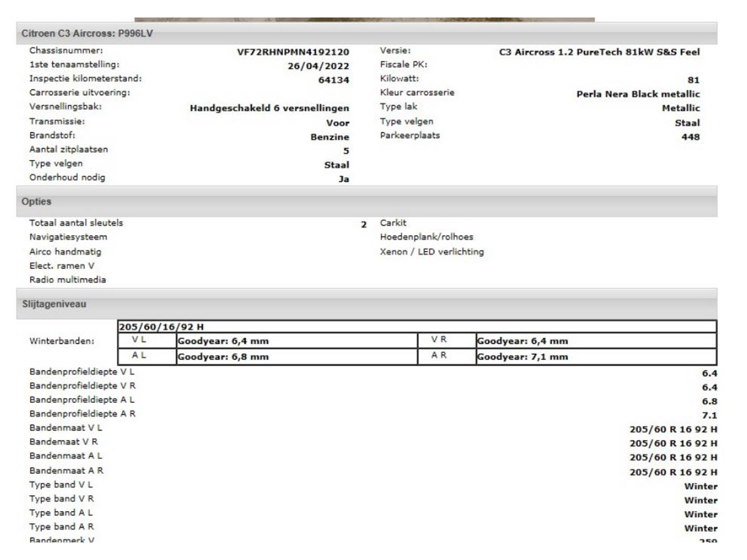Viewport: 747px width, 560px height.
Task: Click 'Handgeschakeld 6 versnellingen' value
Action: [x=269, y=108]
